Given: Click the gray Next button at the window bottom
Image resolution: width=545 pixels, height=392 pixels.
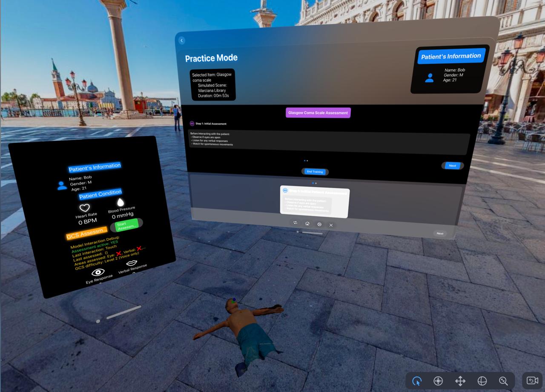Looking at the screenshot, I should [440, 233].
